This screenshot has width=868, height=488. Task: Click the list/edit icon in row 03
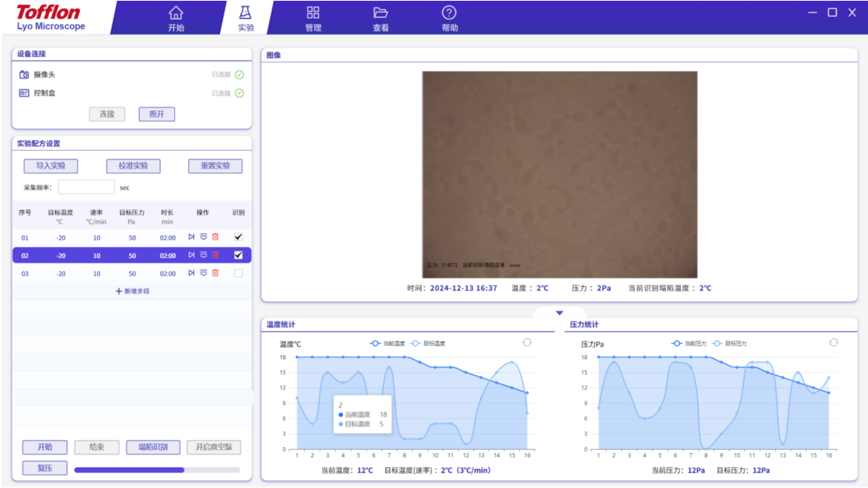click(x=204, y=273)
